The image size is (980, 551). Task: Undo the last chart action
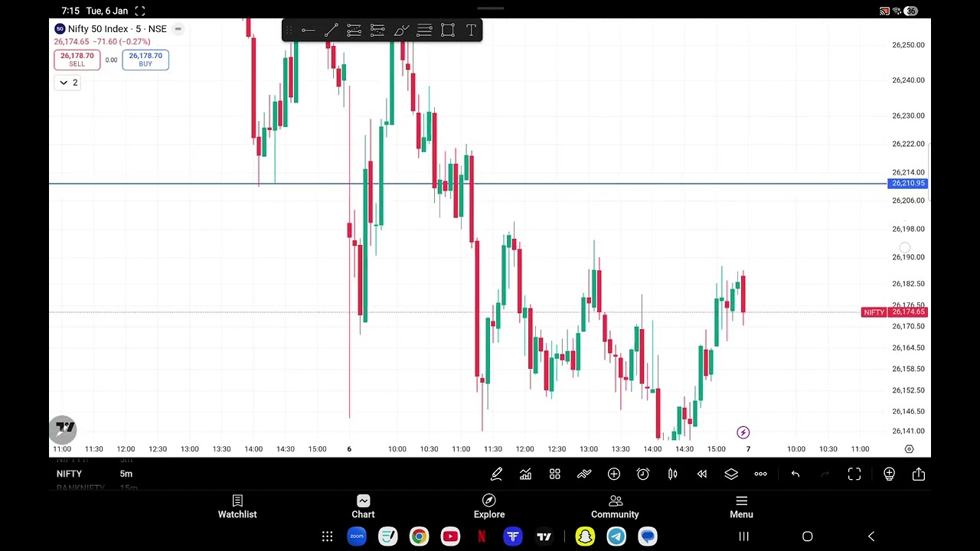tap(795, 474)
